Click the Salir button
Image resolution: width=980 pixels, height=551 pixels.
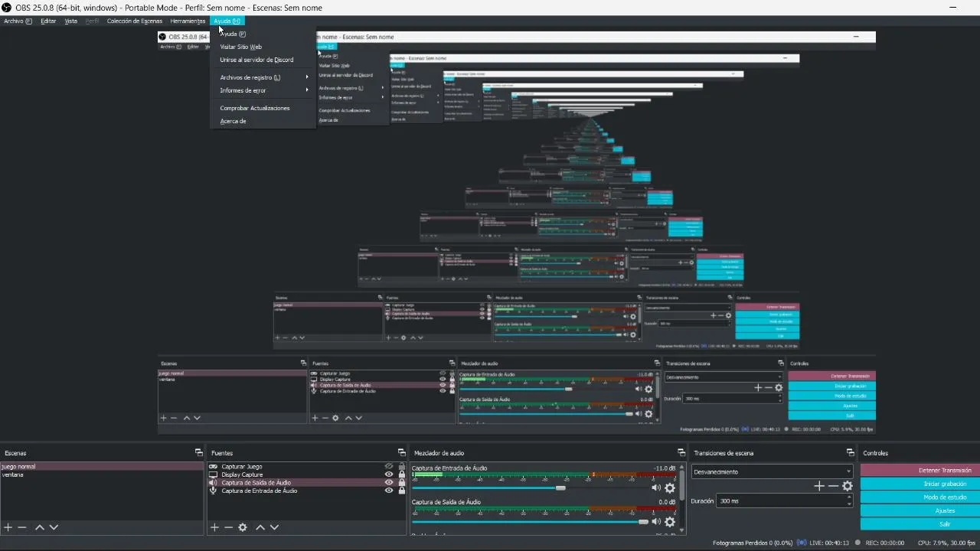point(919,524)
